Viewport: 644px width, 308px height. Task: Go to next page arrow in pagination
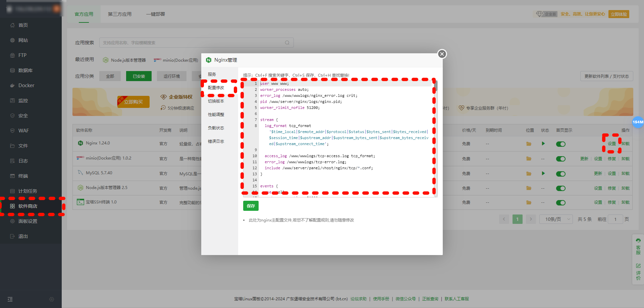click(531, 219)
